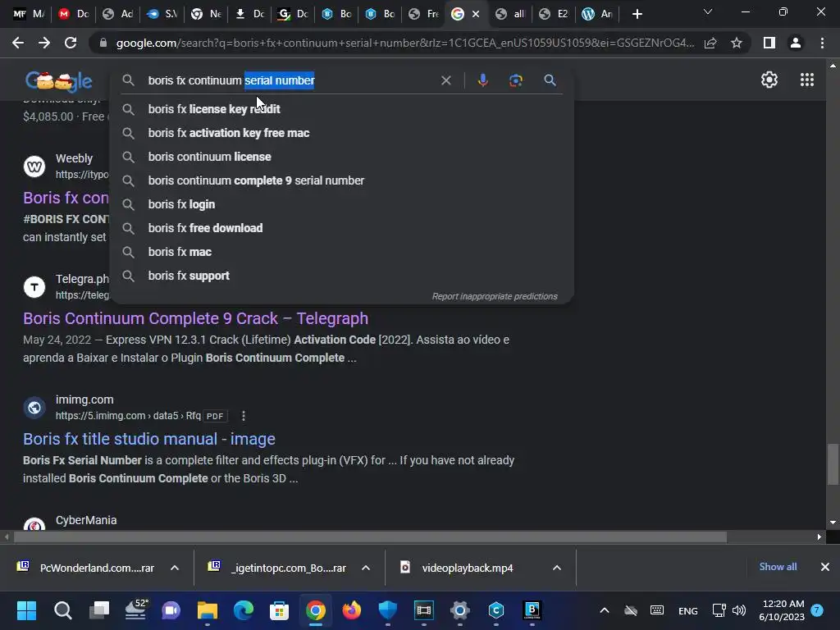Click the Google search input field
The width and height of the screenshot is (840, 630).
point(290,80)
